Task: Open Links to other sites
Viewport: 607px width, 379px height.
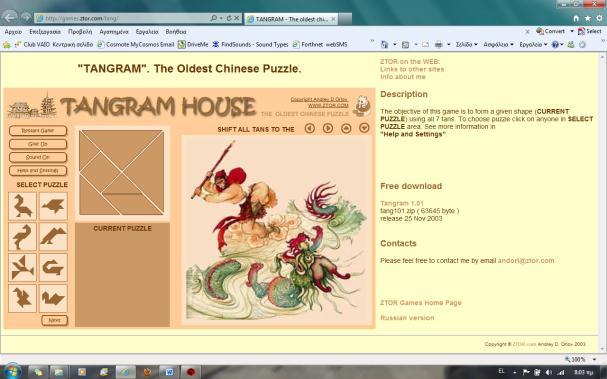Action: click(x=412, y=69)
